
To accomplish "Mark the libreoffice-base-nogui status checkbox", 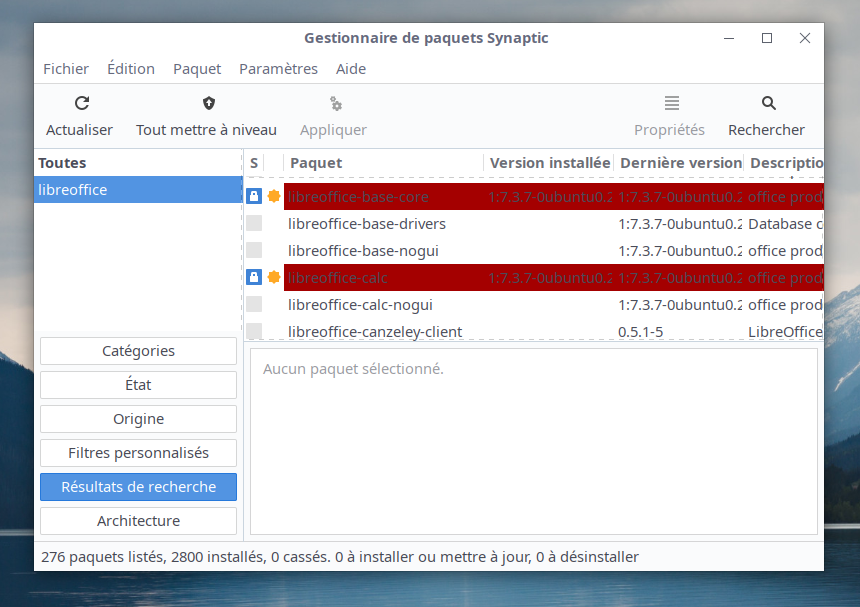I will [254, 250].
